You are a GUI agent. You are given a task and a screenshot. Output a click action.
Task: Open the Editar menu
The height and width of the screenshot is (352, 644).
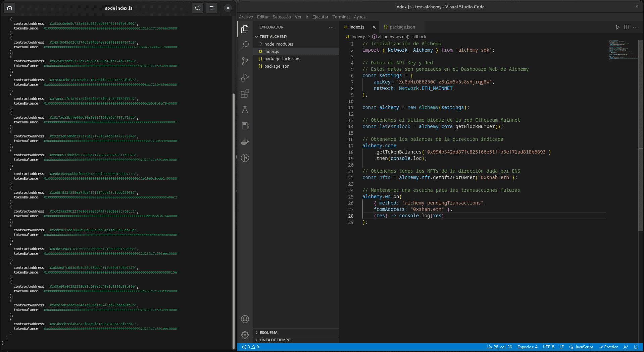(x=263, y=17)
